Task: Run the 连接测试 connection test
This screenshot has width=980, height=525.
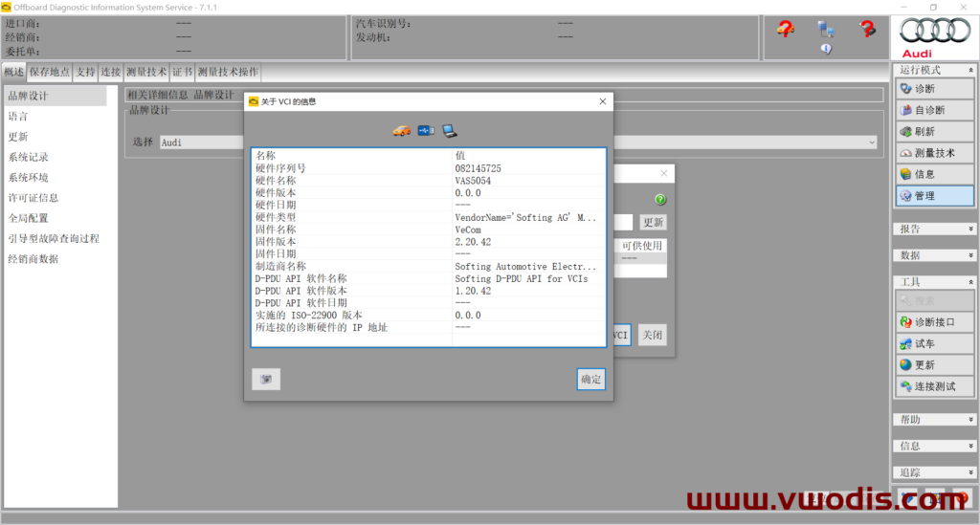Action: click(x=934, y=386)
